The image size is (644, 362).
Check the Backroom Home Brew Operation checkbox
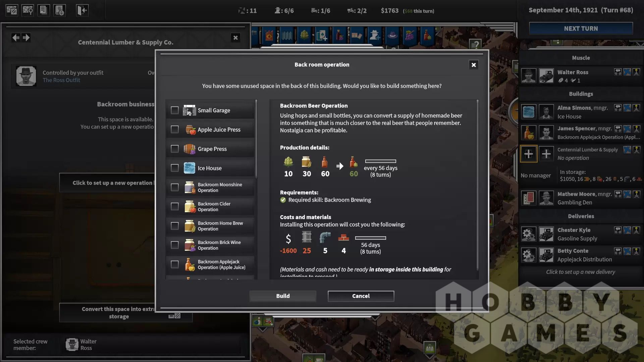pyautogui.click(x=174, y=226)
